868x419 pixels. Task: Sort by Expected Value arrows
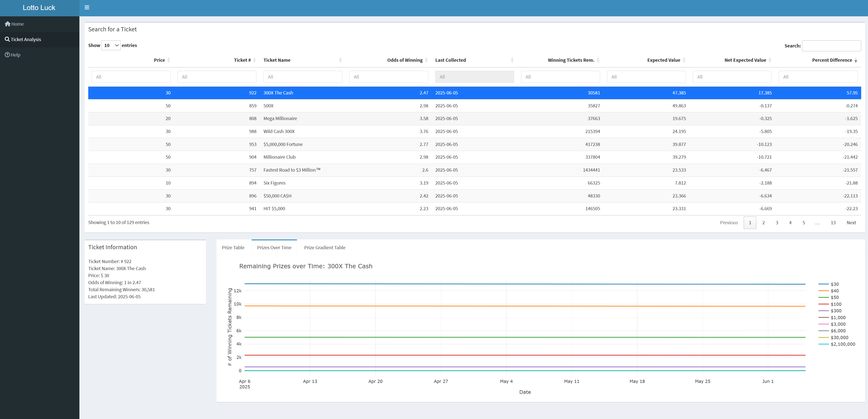(x=684, y=60)
